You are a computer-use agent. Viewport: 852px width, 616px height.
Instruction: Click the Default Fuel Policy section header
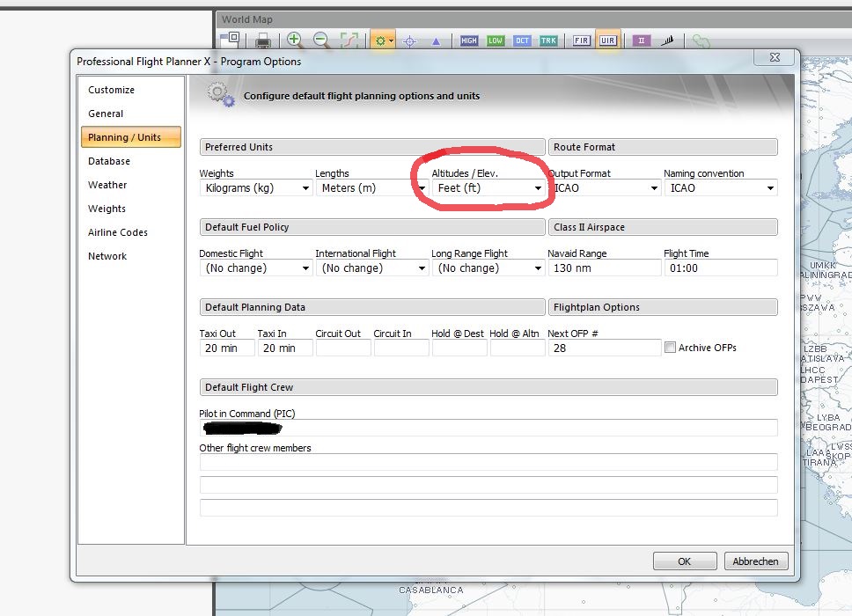point(372,227)
